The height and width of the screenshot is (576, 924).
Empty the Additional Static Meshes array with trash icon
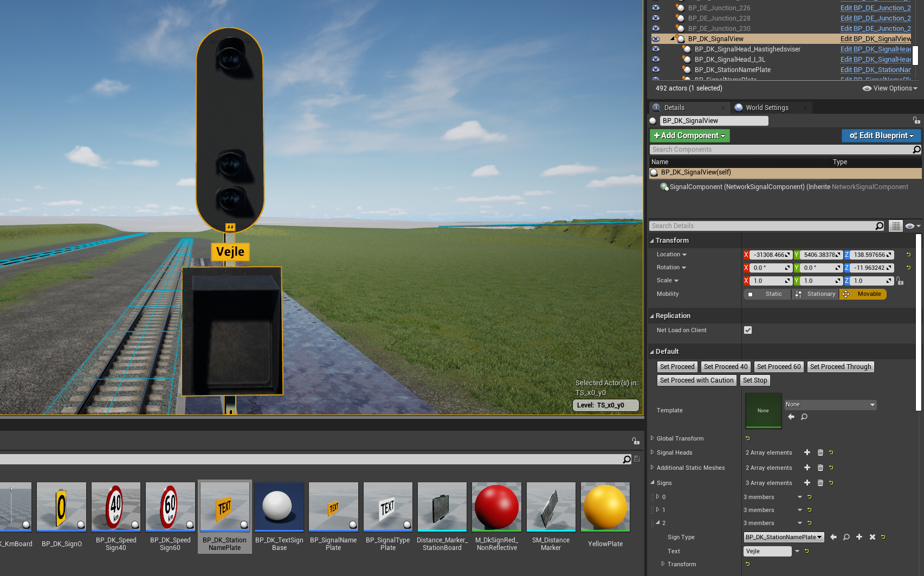tap(820, 468)
